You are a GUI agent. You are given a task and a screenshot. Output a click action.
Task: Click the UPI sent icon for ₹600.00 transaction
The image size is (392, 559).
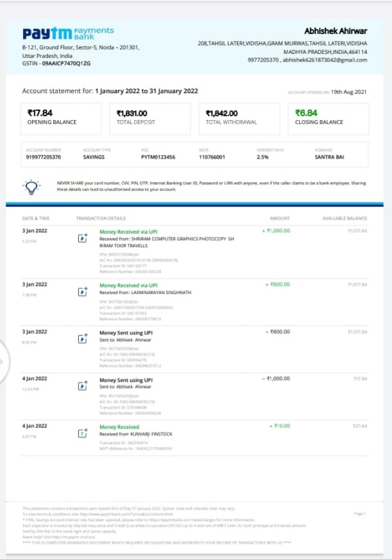(83, 339)
